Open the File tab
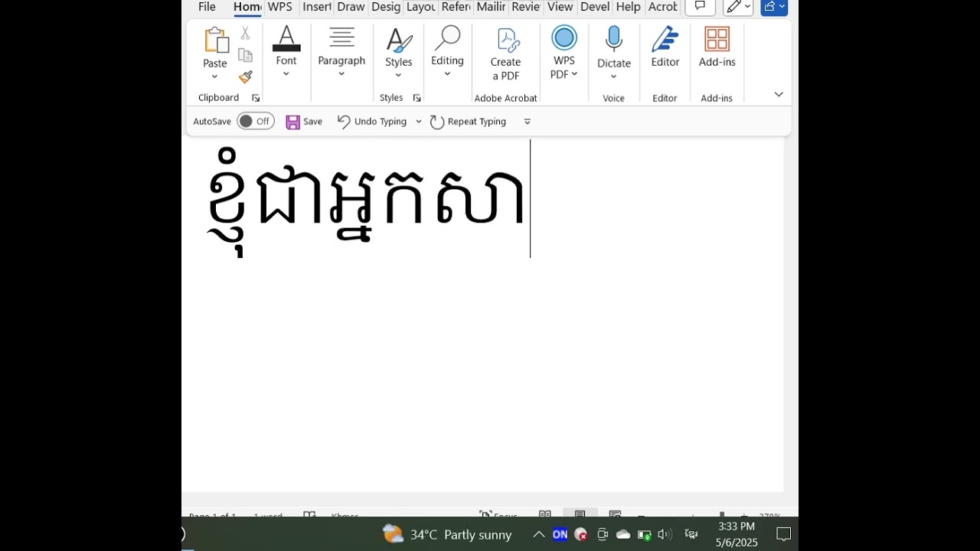This screenshot has height=551, width=980. coord(207,7)
